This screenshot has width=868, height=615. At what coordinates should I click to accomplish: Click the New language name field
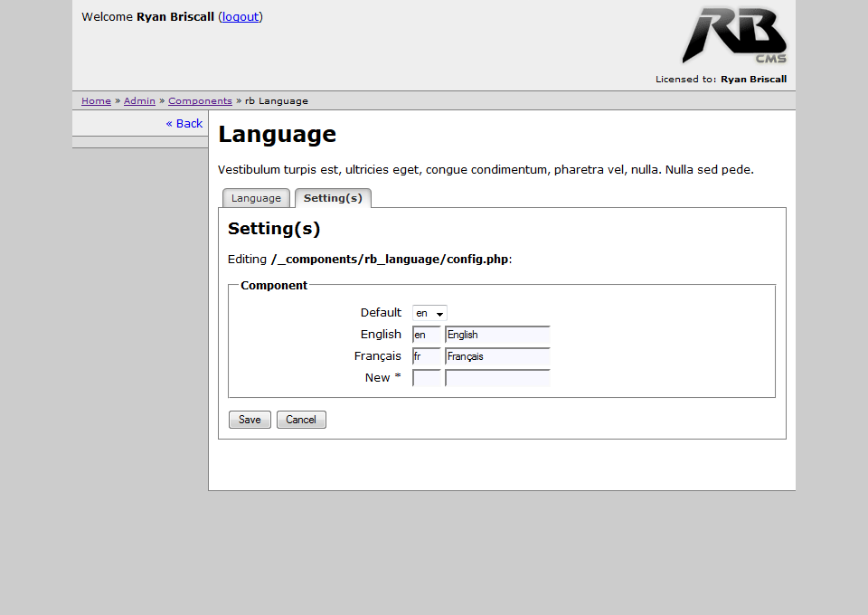point(497,378)
